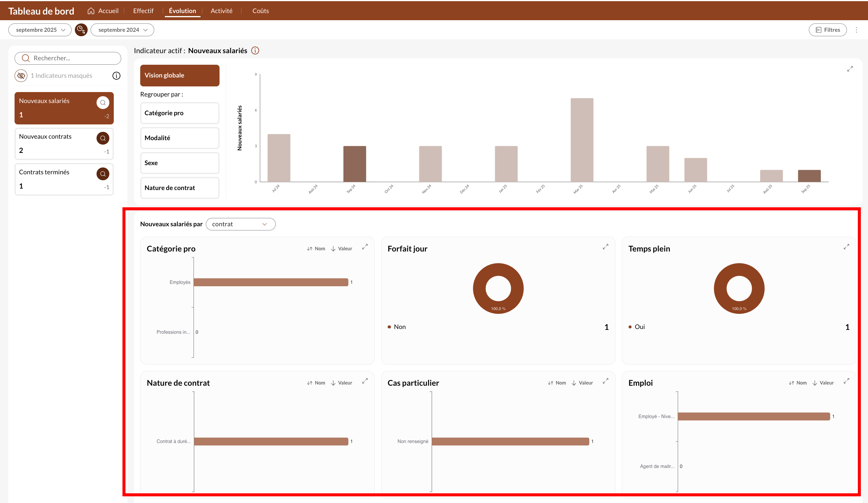This screenshot has width=868, height=503.
Task: Sort Catégorie pro chart by Nom
Action: coord(316,249)
